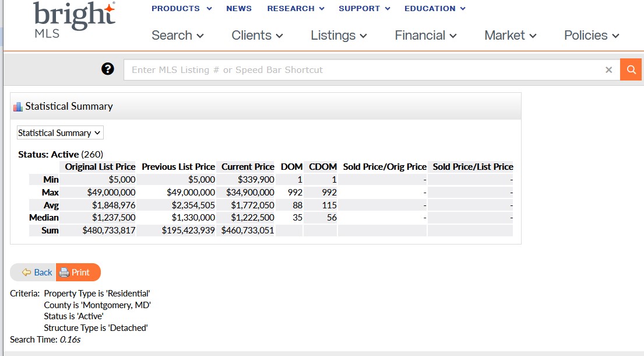Click the help question mark icon
Screen dimensions: 644x356
point(107,69)
